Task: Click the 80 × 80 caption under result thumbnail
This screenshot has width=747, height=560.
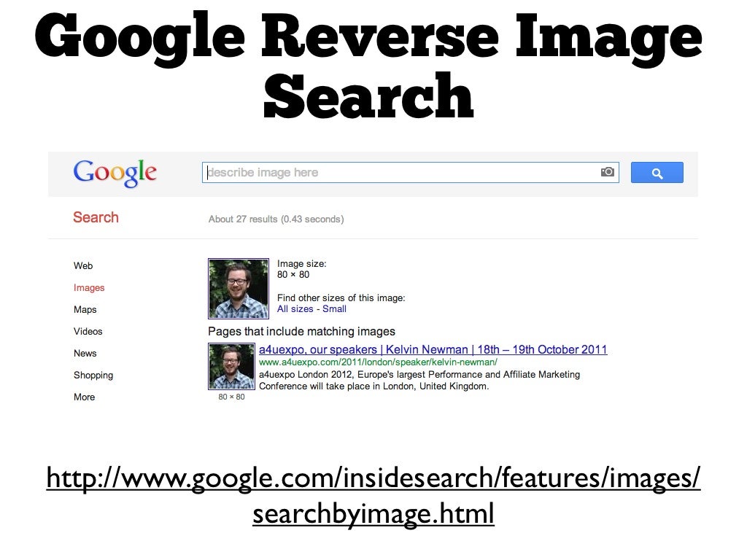Action: [231, 397]
